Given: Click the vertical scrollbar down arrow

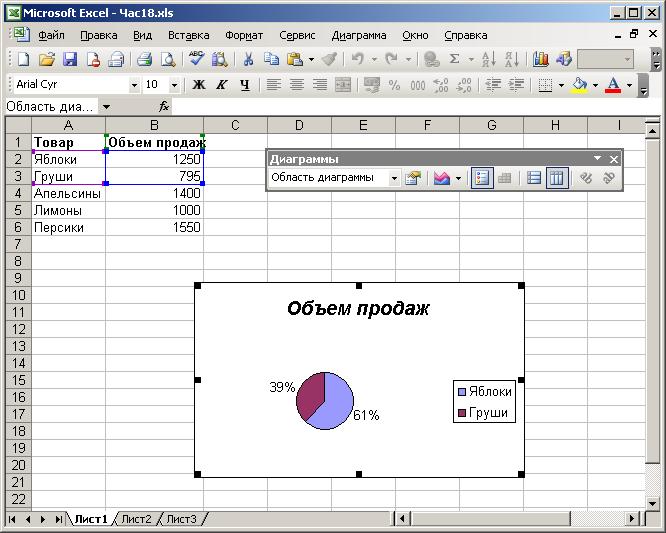Looking at the screenshot, I should coord(652,504).
